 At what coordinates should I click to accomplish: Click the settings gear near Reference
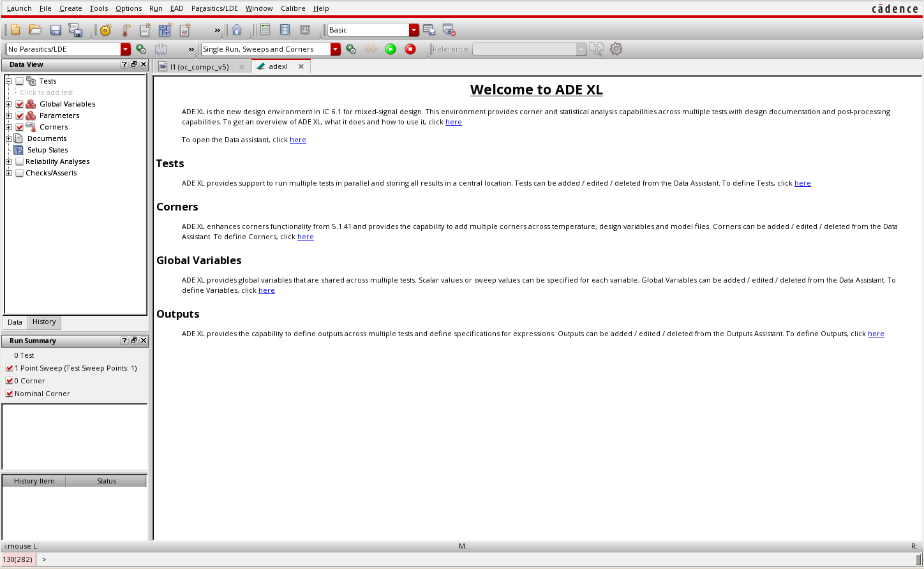tap(616, 48)
